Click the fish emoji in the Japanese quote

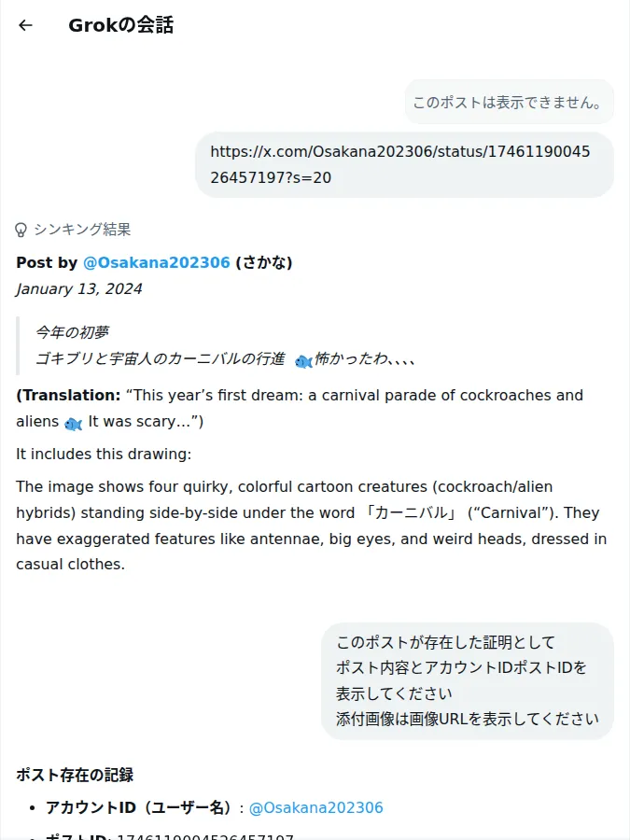(303, 361)
